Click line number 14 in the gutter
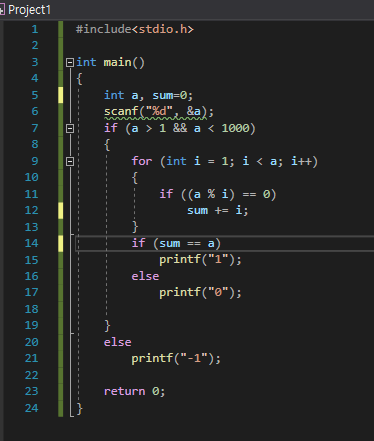 32,243
